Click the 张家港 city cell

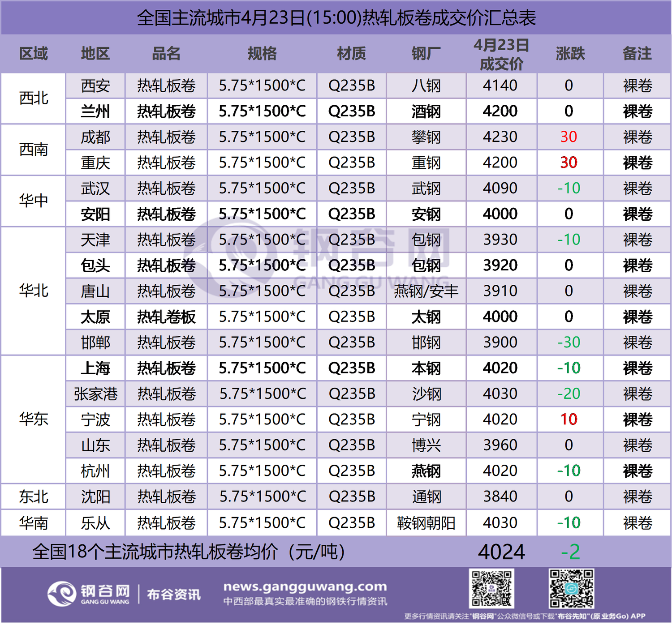tap(95, 394)
